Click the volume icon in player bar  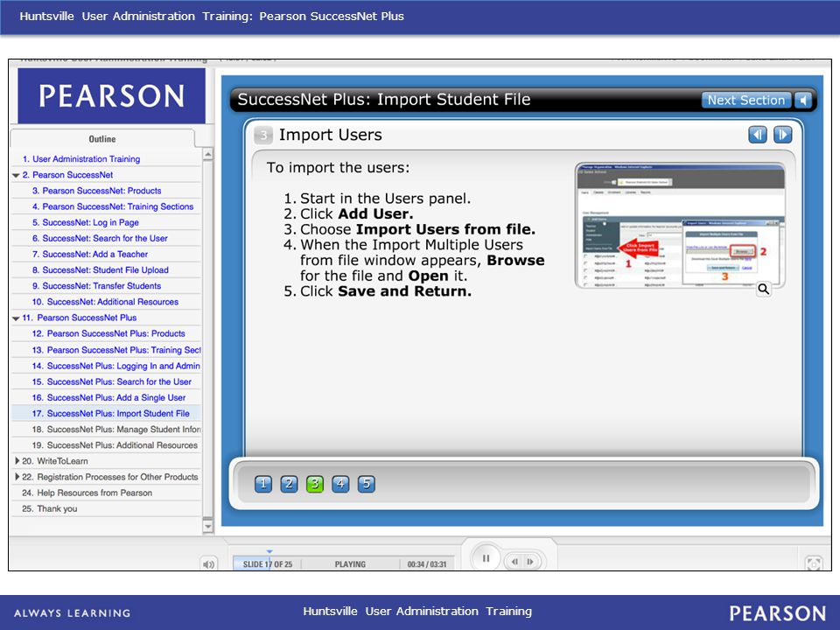pyautogui.click(x=209, y=564)
